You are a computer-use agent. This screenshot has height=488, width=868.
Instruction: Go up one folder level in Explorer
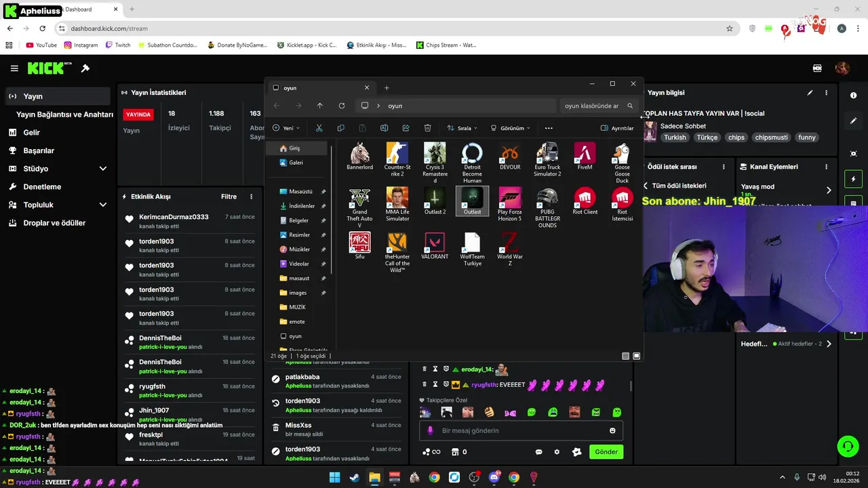[320, 106]
